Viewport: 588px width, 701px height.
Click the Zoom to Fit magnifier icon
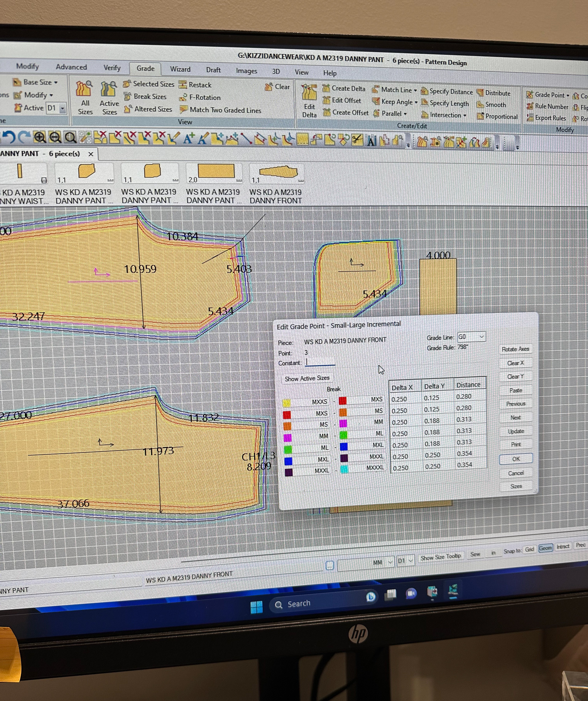tap(70, 137)
